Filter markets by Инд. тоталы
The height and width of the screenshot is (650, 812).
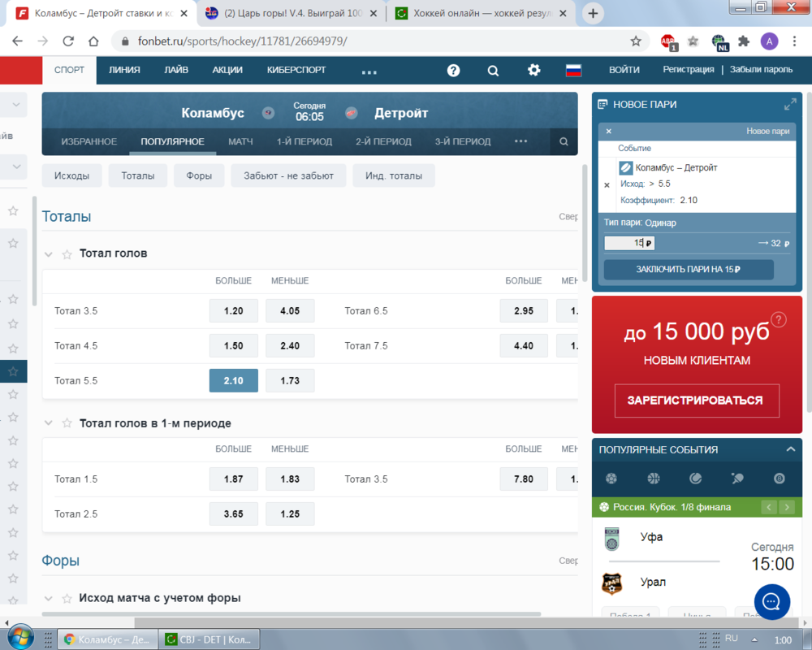pyautogui.click(x=394, y=175)
